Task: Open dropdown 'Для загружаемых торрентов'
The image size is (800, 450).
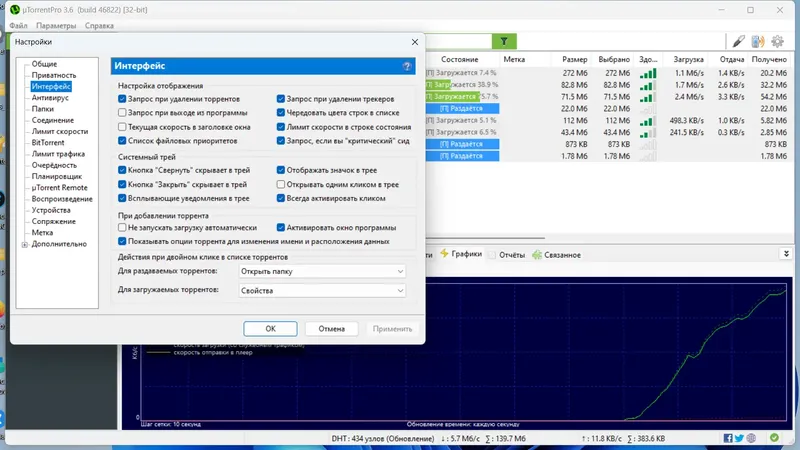Action: point(322,290)
